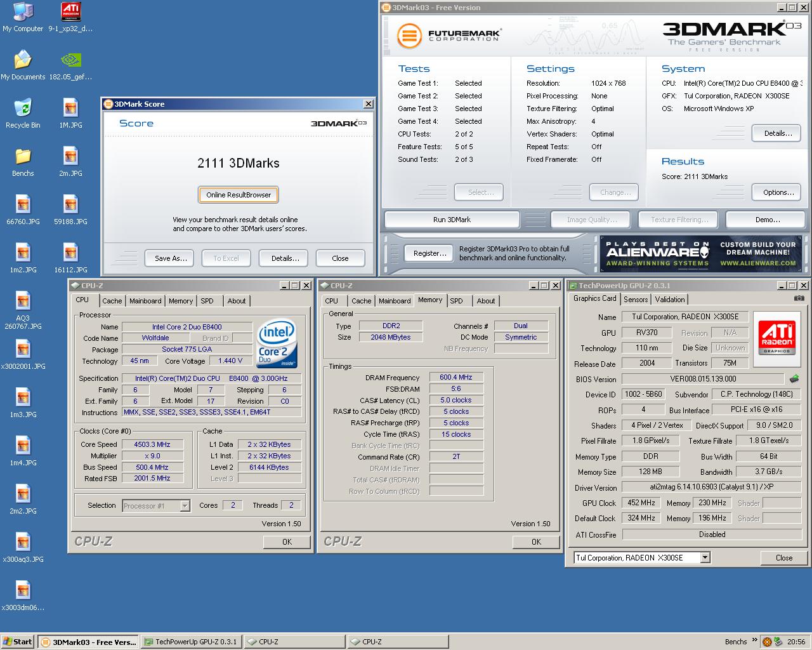Open the Recycle Bin icon
This screenshot has height=650, width=812.
(23, 114)
